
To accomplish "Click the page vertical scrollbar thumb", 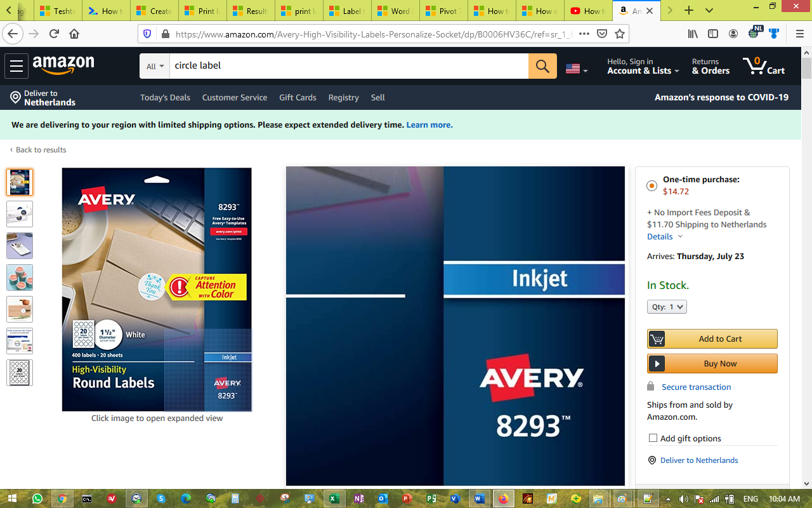I will pos(806,69).
